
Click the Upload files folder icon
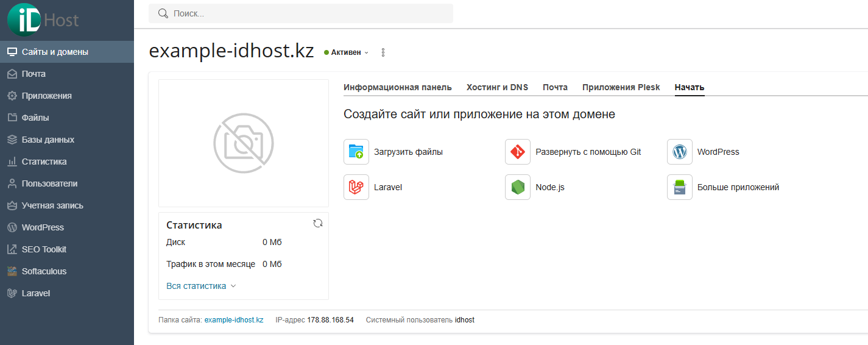click(x=356, y=152)
